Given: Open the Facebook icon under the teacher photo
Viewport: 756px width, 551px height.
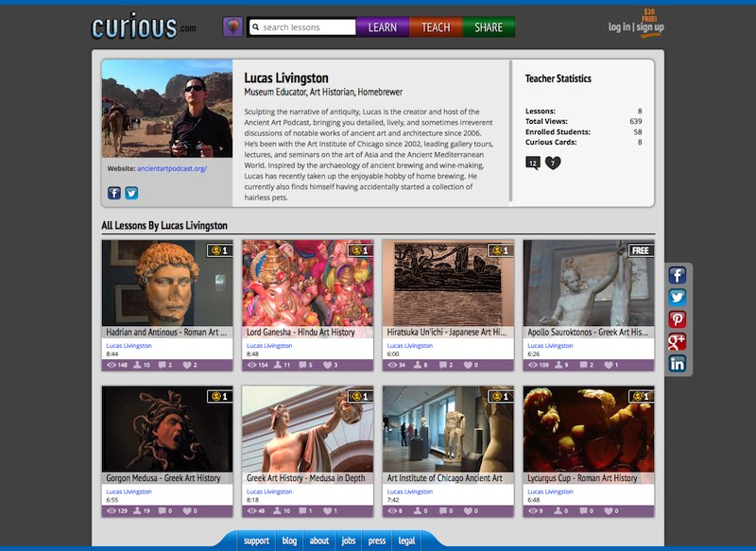Looking at the screenshot, I should (113, 193).
